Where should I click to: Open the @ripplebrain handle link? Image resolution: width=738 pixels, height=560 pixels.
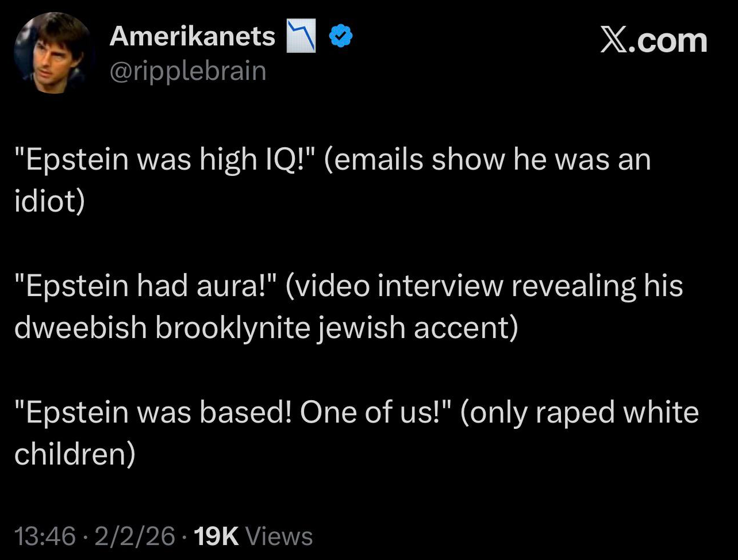pos(188,71)
